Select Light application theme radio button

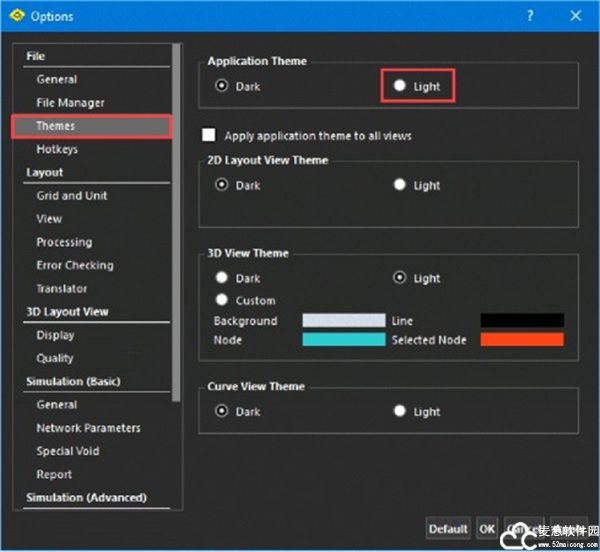pos(400,86)
